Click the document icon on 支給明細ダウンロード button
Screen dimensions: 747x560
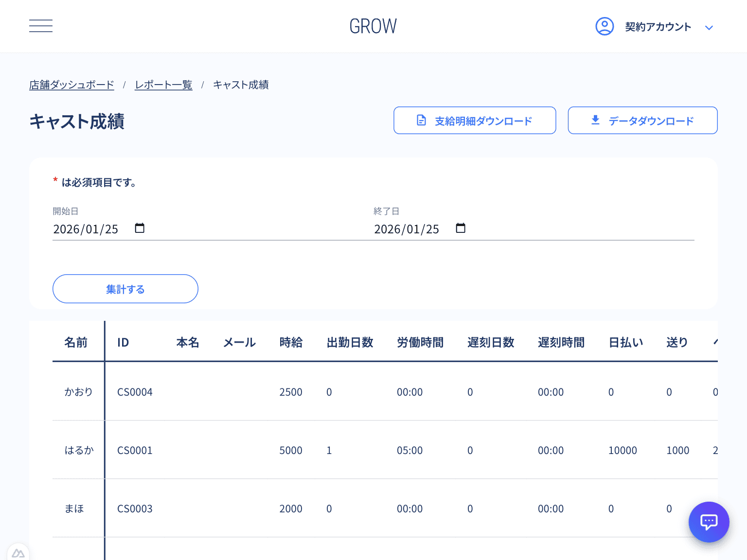tap(421, 120)
